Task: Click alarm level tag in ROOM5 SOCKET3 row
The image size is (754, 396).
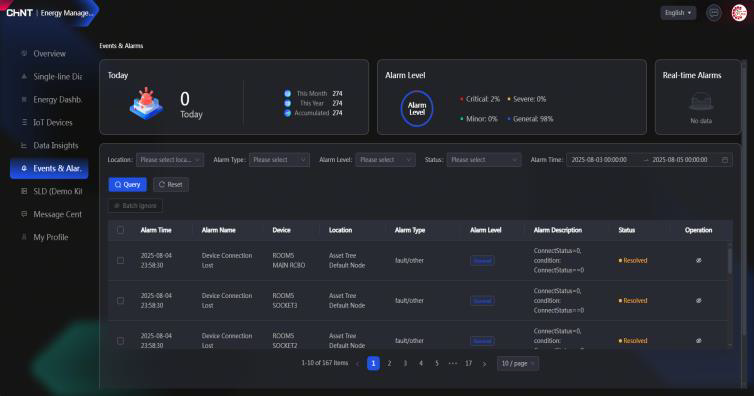Action: coord(482,301)
